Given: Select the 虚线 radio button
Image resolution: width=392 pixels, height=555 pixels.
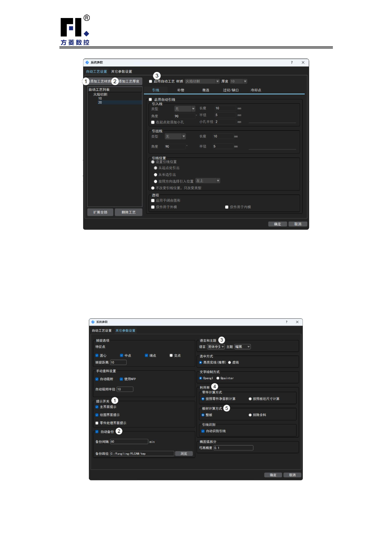Looking at the screenshot, I should 230,363.
